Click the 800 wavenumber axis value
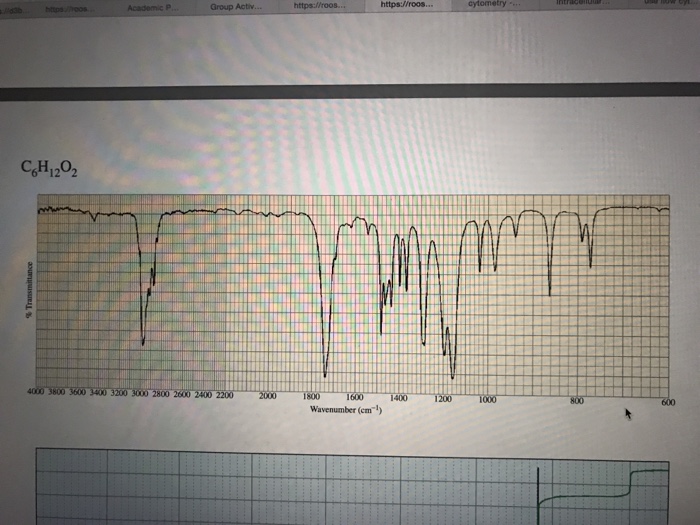The image size is (700, 525). coord(577,401)
